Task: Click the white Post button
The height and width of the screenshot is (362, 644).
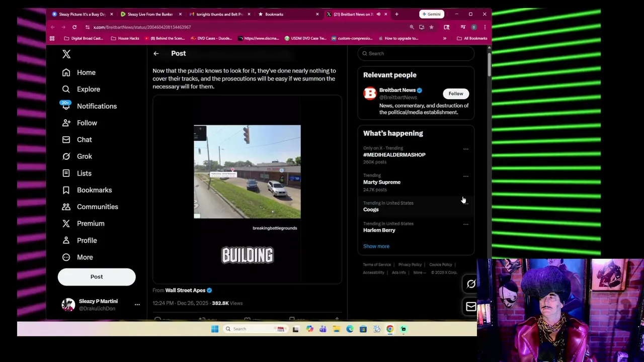Action: pyautogui.click(x=97, y=277)
